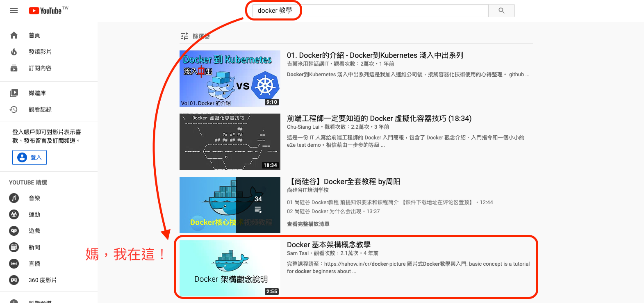Click the library icon for 媒體庫
Viewport: 644px width, 303px height.
(x=14, y=93)
